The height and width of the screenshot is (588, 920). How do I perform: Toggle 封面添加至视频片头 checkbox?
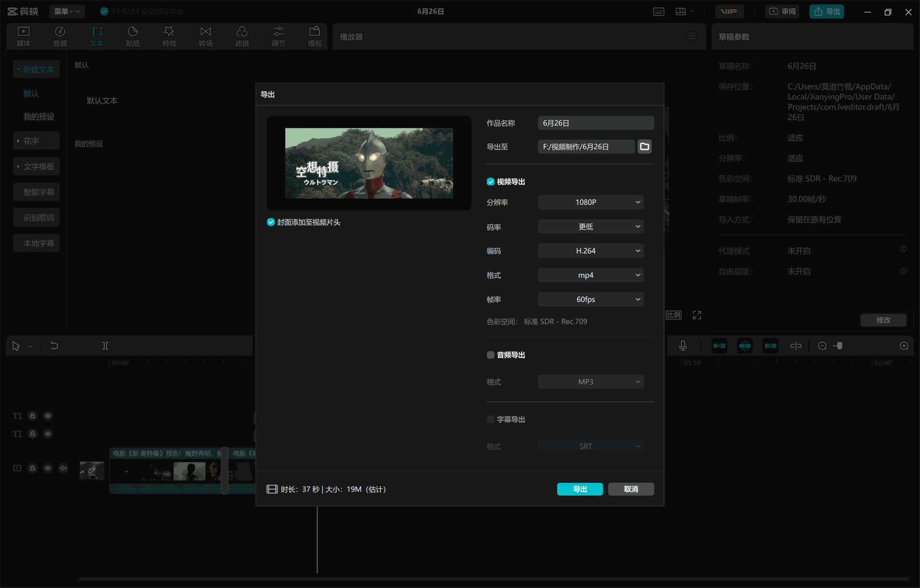271,222
